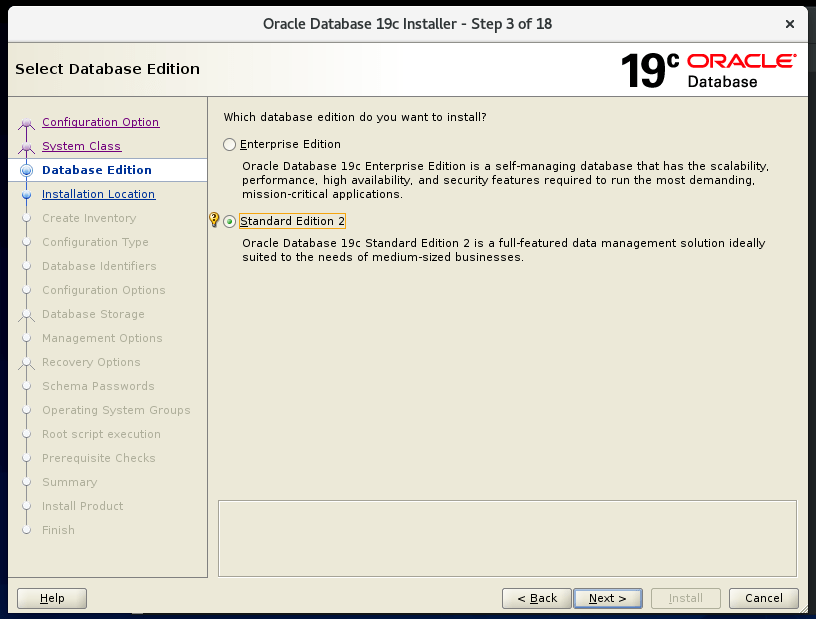Click the Enterprise Edition description paragraph
Image resolution: width=816 pixels, height=619 pixels.
point(505,180)
